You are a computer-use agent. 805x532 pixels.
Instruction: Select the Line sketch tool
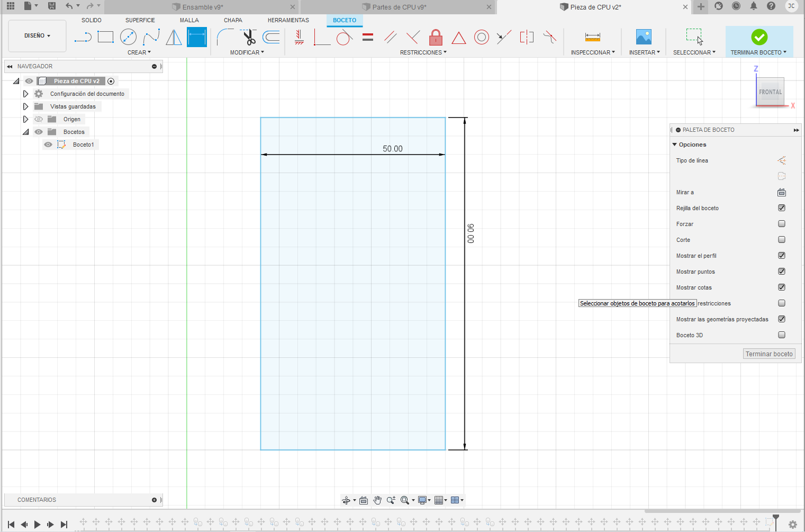[83, 37]
